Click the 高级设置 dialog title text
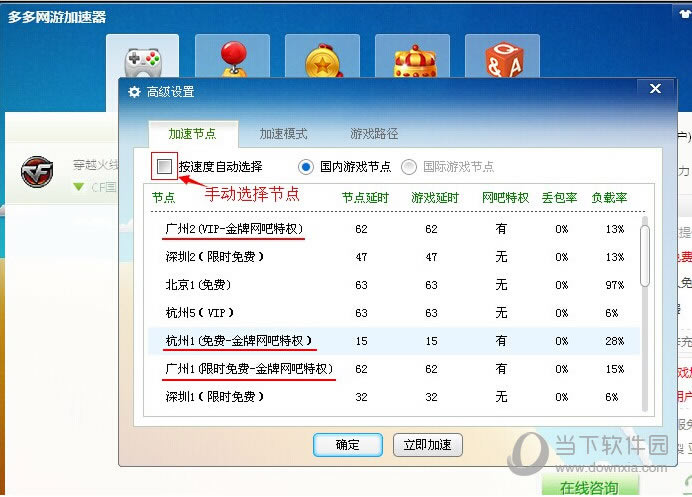Viewport: 692px width, 497px height. [x=170, y=92]
